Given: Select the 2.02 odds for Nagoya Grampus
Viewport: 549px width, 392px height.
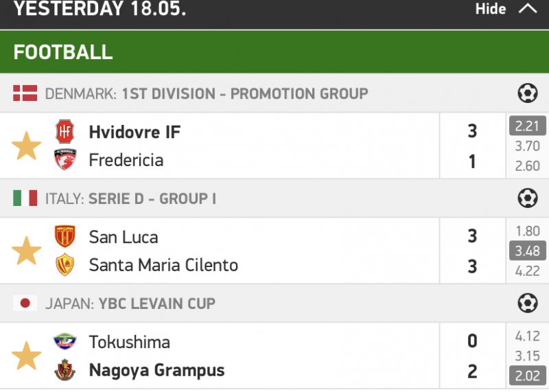Looking at the screenshot, I should [x=527, y=376].
